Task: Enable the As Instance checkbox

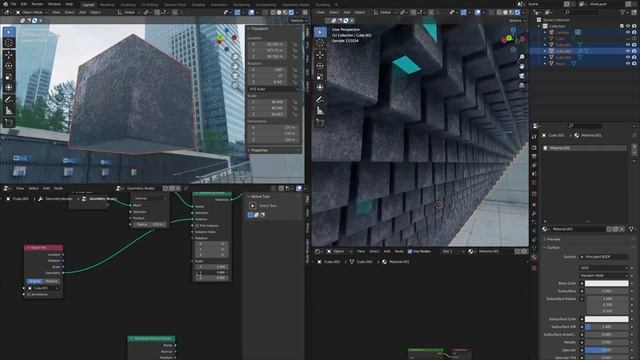Action: (x=29, y=294)
